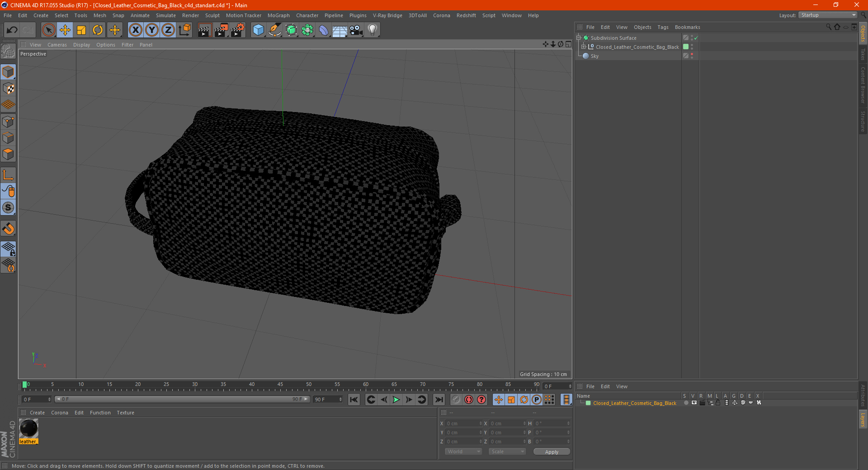Enable Polygons mode
This screenshot has height=470, width=868.
pos(8,154)
